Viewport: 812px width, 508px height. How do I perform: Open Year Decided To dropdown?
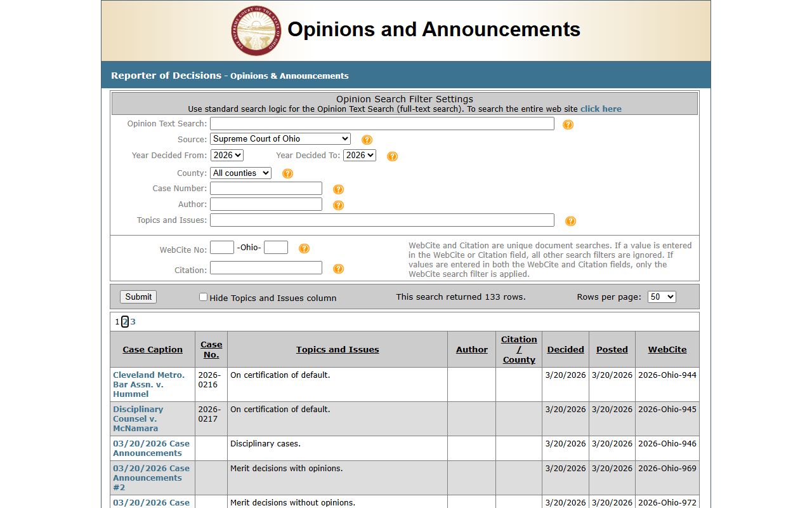[360, 155]
